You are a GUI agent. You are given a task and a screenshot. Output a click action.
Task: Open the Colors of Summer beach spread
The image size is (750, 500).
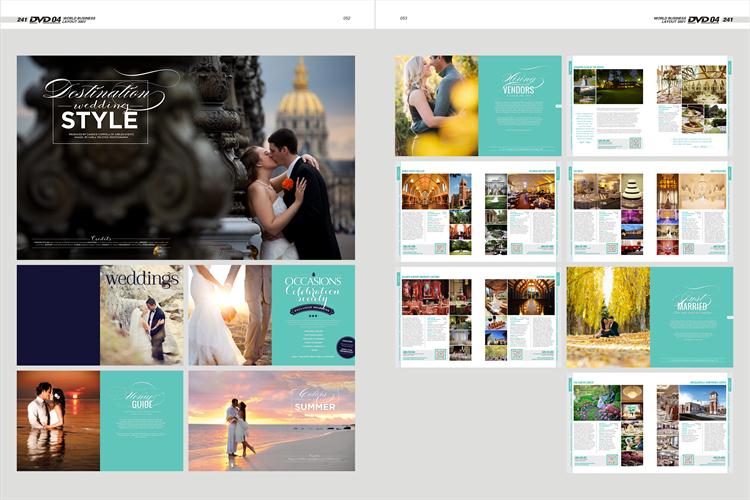tap(271, 420)
